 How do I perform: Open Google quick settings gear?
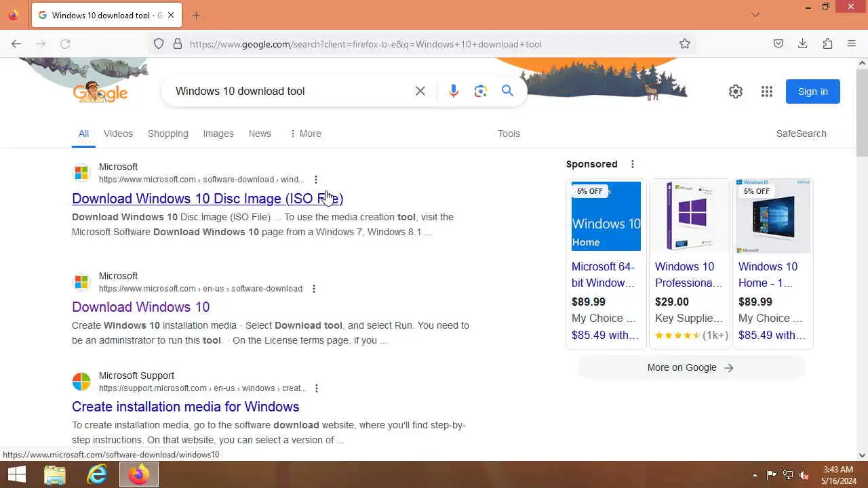[x=736, y=91]
